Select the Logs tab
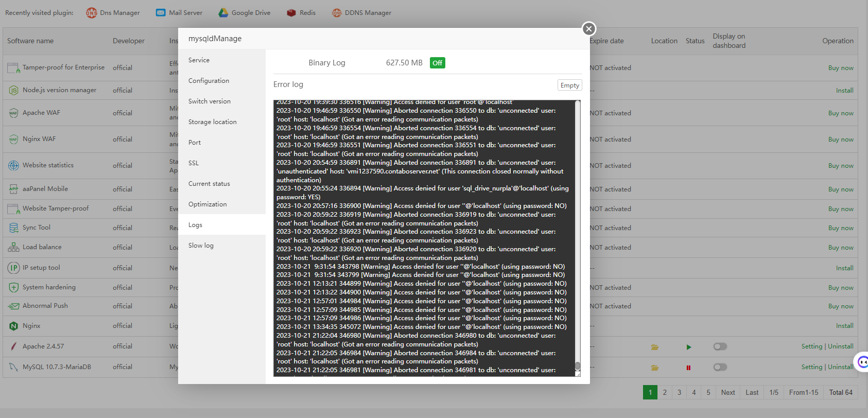The width and height of the screenshot is (868, 418). pyautogui.click(x=222, y=225)
